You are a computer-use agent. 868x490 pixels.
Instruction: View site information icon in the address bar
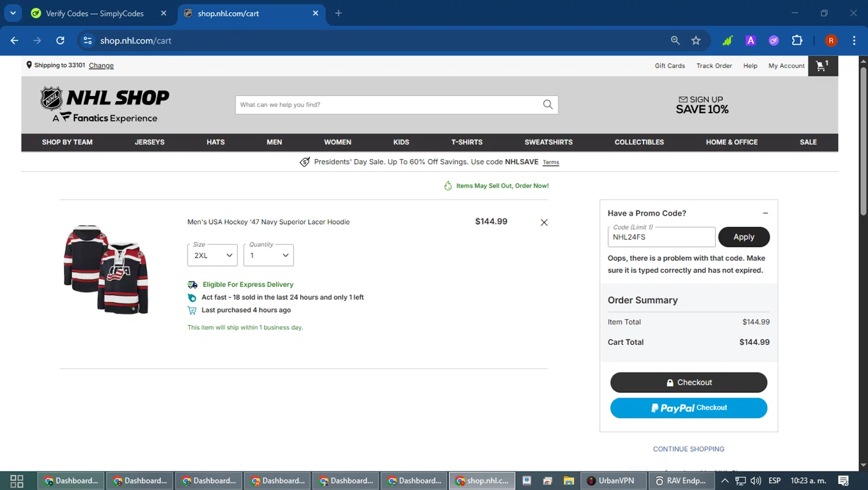coord(87,40)
